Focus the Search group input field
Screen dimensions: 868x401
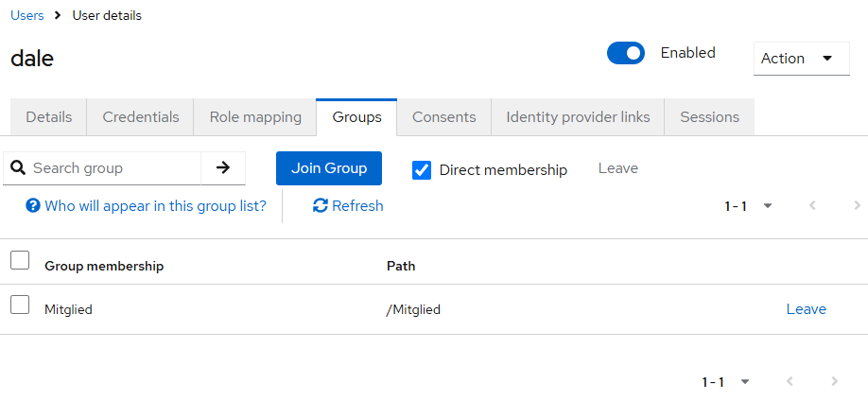(113, 167)
